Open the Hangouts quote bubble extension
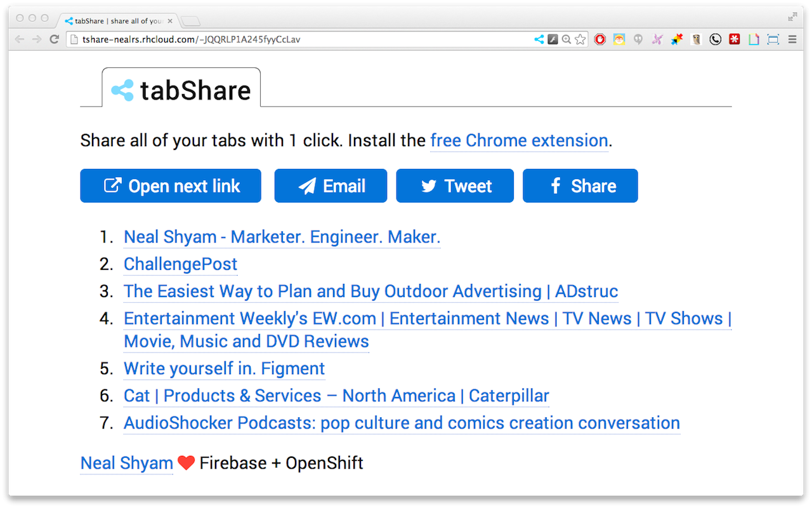This screenshot has height=508, width=812. click(638, 39)
